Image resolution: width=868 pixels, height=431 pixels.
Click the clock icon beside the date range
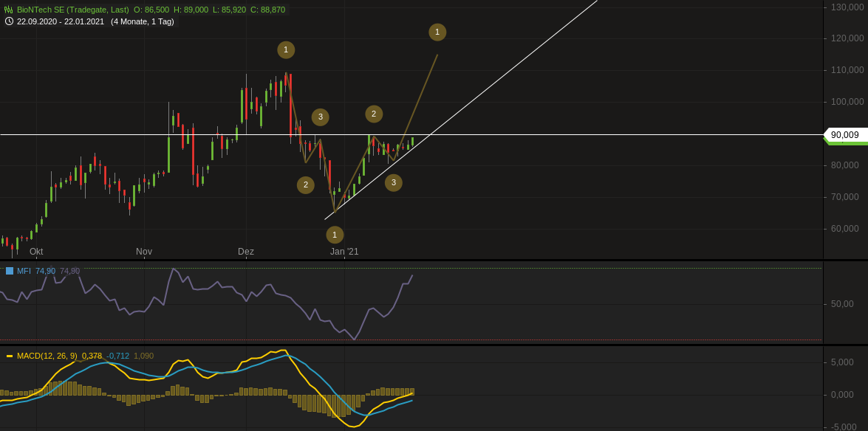tap(9, 21)
